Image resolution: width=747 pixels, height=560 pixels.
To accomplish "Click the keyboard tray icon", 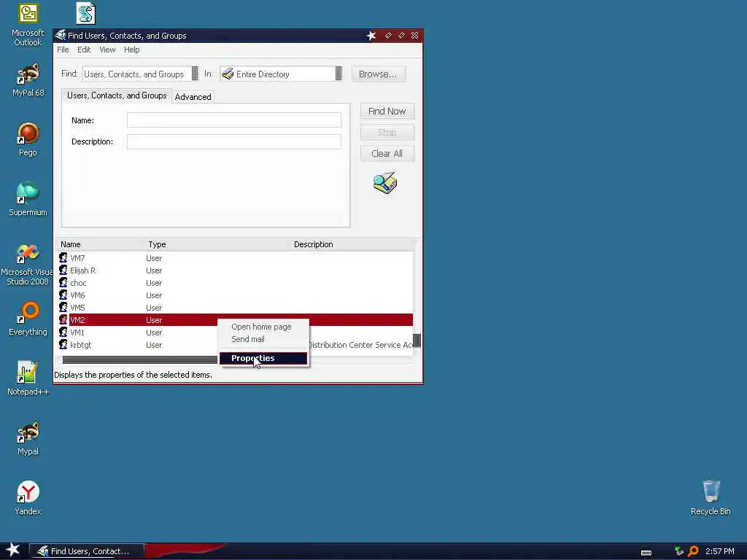I will coord(646,553).
